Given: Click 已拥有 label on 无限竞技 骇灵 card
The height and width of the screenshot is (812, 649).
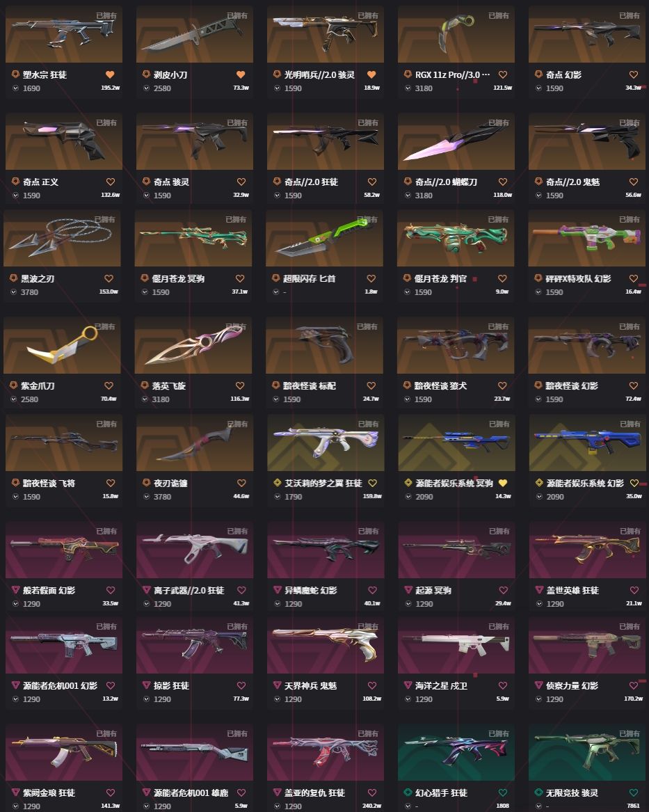Looking at the screenshot, I should 630,734.
